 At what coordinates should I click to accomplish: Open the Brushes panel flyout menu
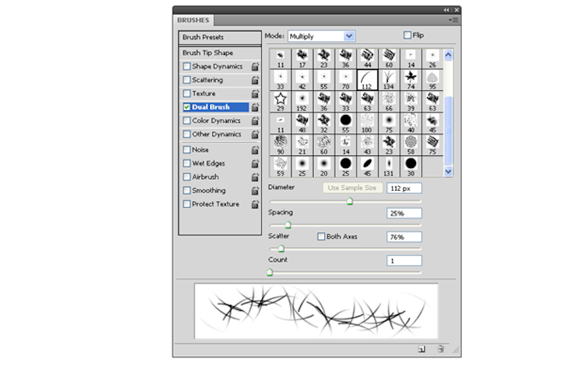453,20
